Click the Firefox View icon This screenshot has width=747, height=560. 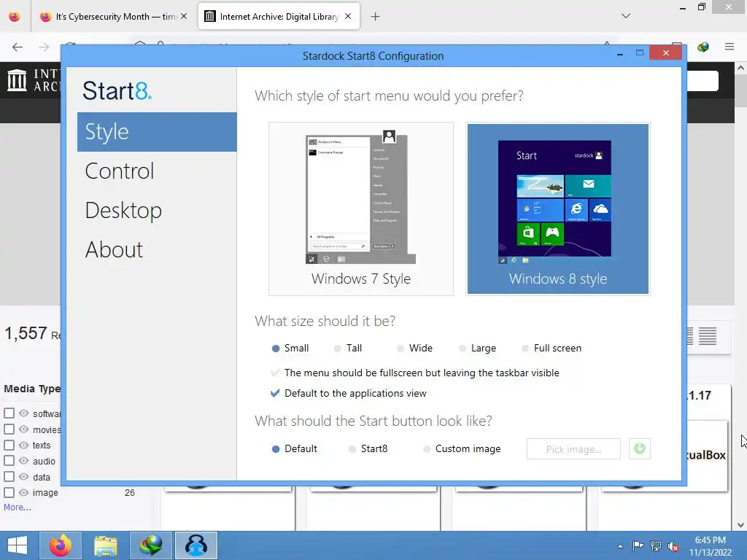point(15,17)
